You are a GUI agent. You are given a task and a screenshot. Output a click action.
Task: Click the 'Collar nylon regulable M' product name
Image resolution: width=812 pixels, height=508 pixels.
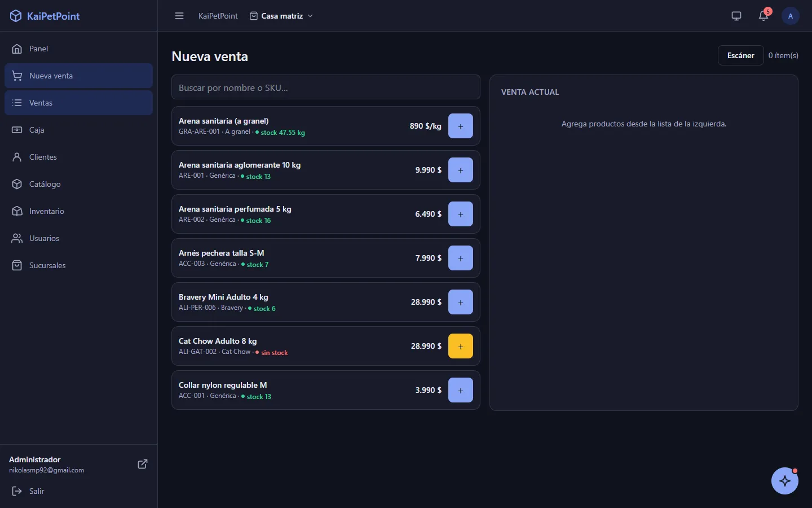[x=223, y=385]
